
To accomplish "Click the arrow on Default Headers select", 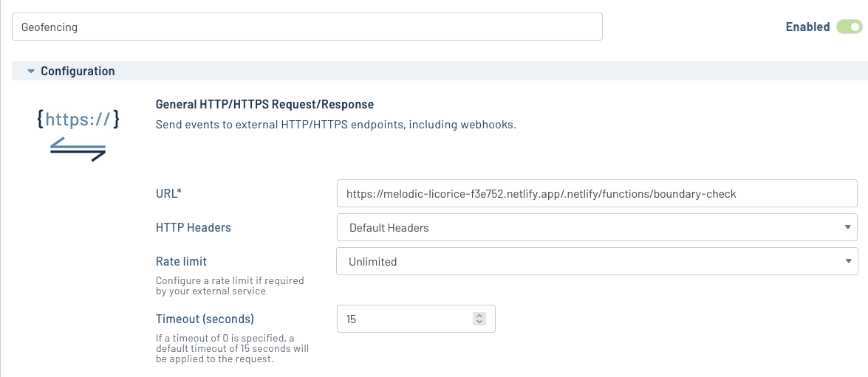I will (847, 228).
